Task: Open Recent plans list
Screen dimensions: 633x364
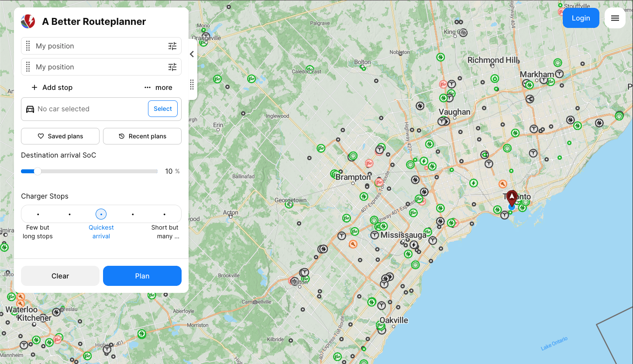Action: [142, 136]
